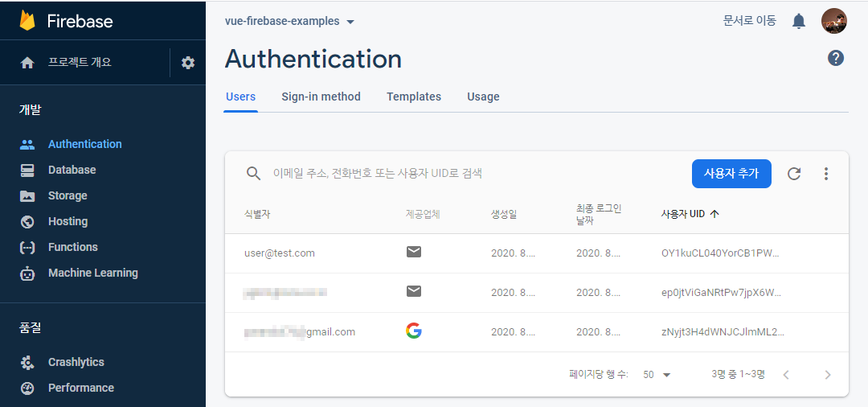The height and width of the screenshot is (407, 868).
Task: Click the 사용자 추가 add user button
Action: [x=732, y=173]
